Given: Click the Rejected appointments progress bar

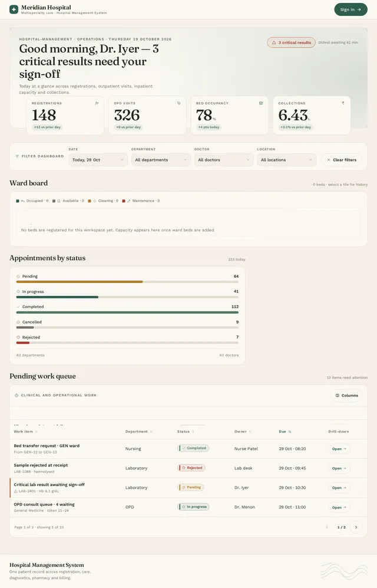Looking at the screenshot, I should (127, 343).
